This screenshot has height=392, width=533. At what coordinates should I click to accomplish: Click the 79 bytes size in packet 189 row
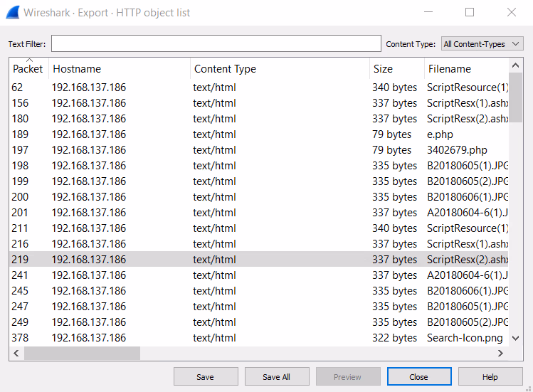click(x=391, y=134)
